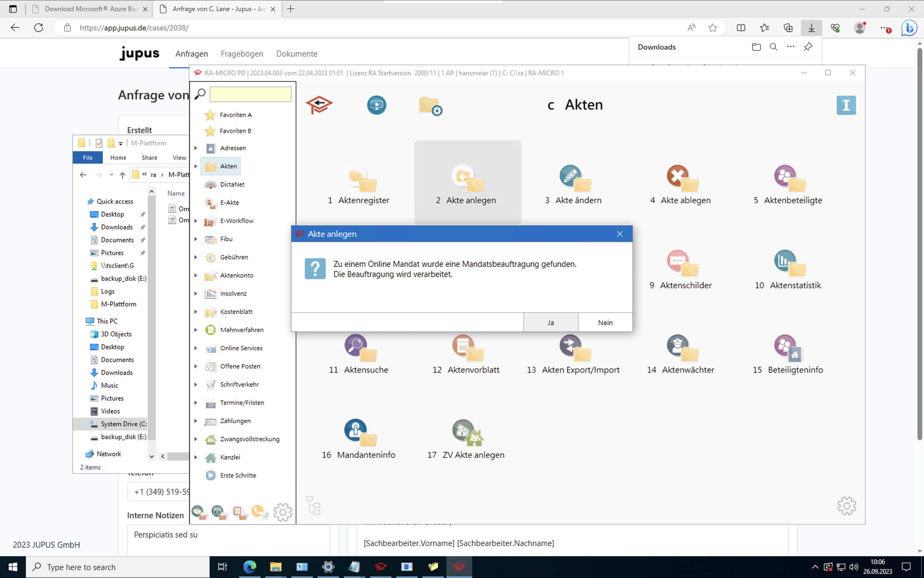Open RA-MICRO settings gear at bottom right
The width and height of the screenshot is (924, 578).
coord(846,506)
